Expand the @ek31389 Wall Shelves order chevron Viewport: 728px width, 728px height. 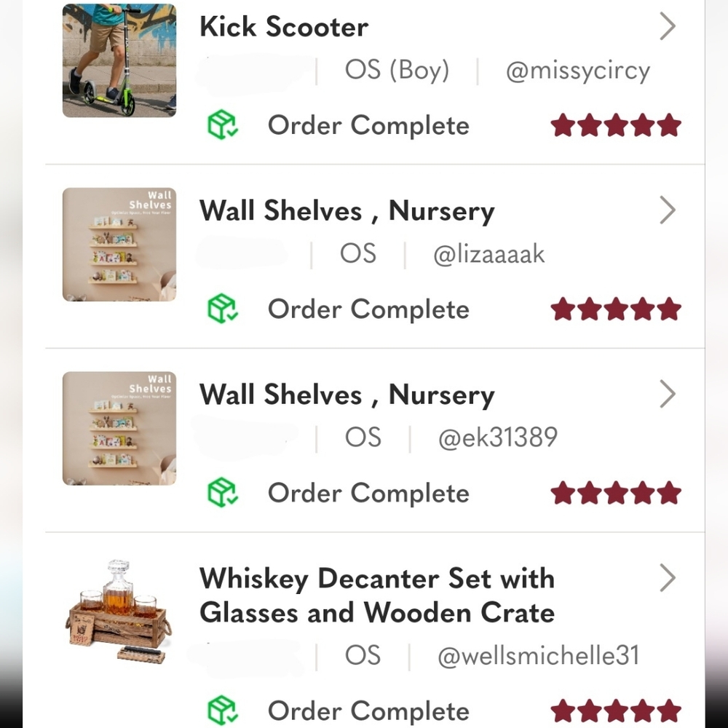(667, 394)
